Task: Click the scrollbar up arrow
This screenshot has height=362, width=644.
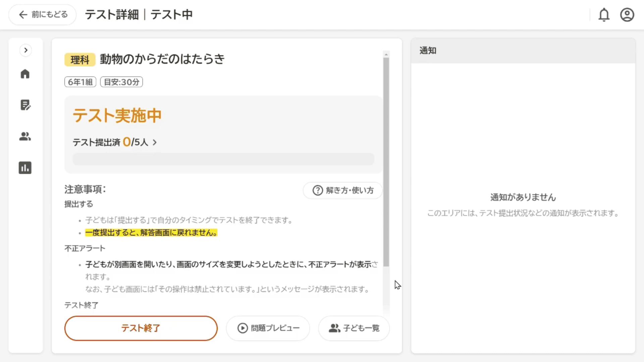Action: pyautogui.click(x=386, y=54)
